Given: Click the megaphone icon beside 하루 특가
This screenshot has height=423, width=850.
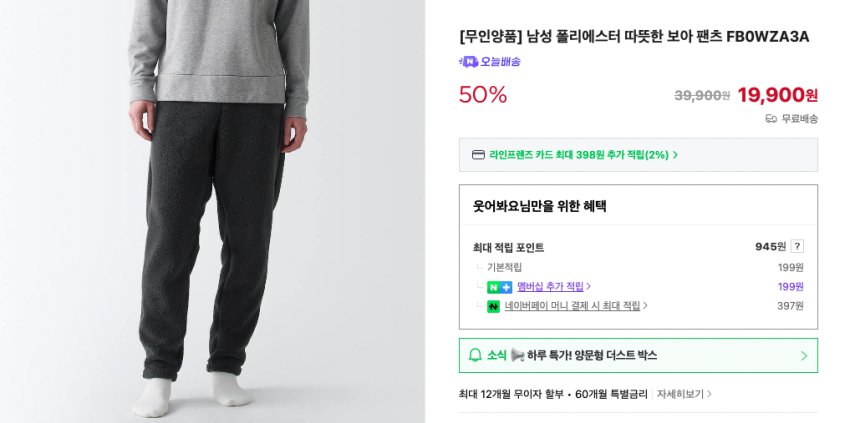Looking at the screenshot, I should click(517, 355).
